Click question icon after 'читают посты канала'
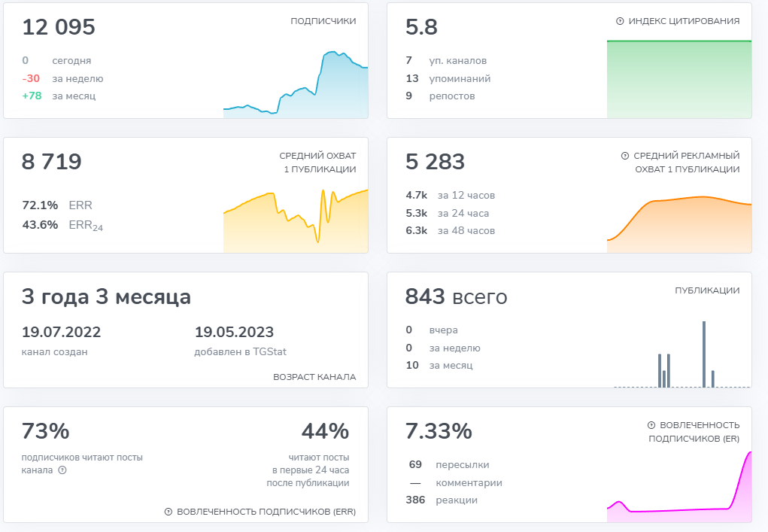This screenshot has height=532, width=768. 62,470
